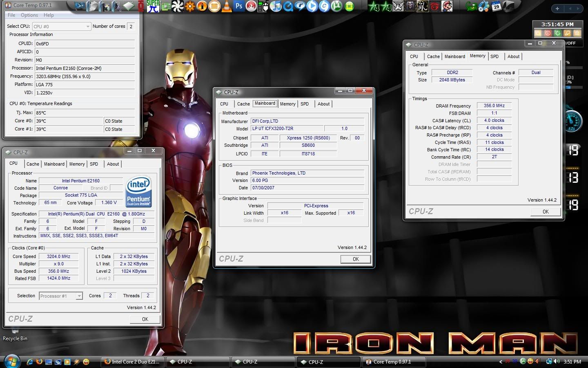The image size is (588, 368).
Task: Switch to CPU tab in Memory CPU-Z window
Action: pyautogui.click(x=414, y=56)
